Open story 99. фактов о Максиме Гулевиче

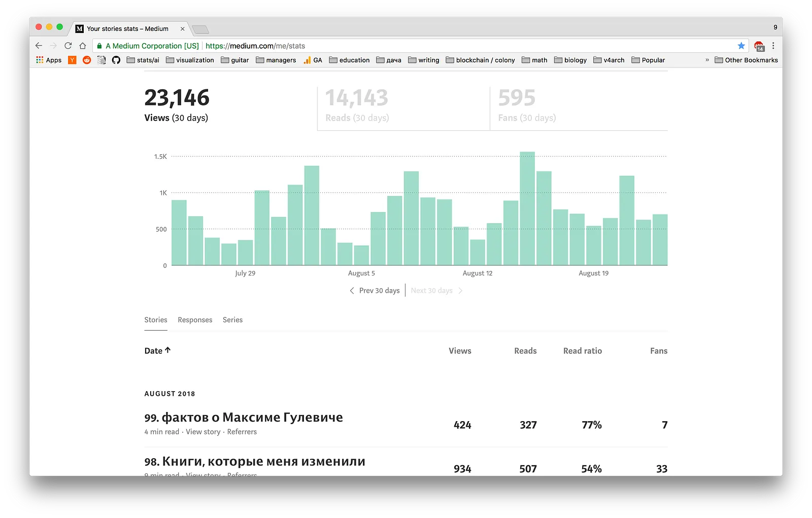(x=244, y=418)
